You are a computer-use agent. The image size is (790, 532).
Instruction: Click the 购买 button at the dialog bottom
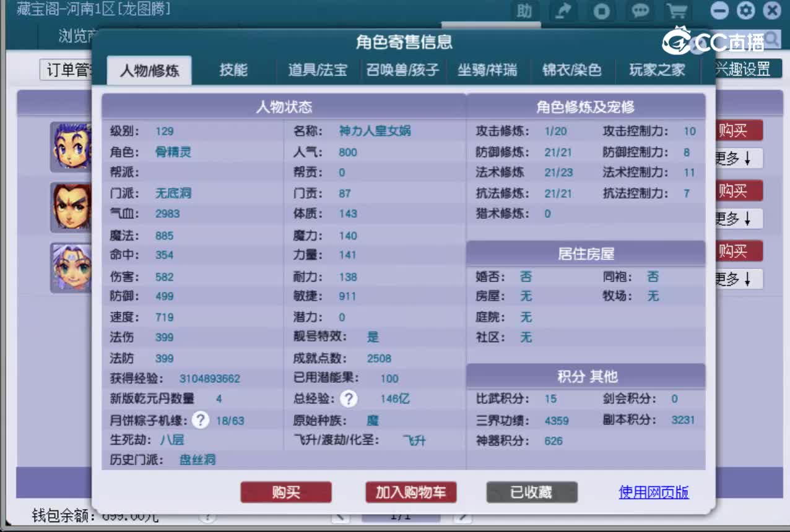click(x=285, y=492)
